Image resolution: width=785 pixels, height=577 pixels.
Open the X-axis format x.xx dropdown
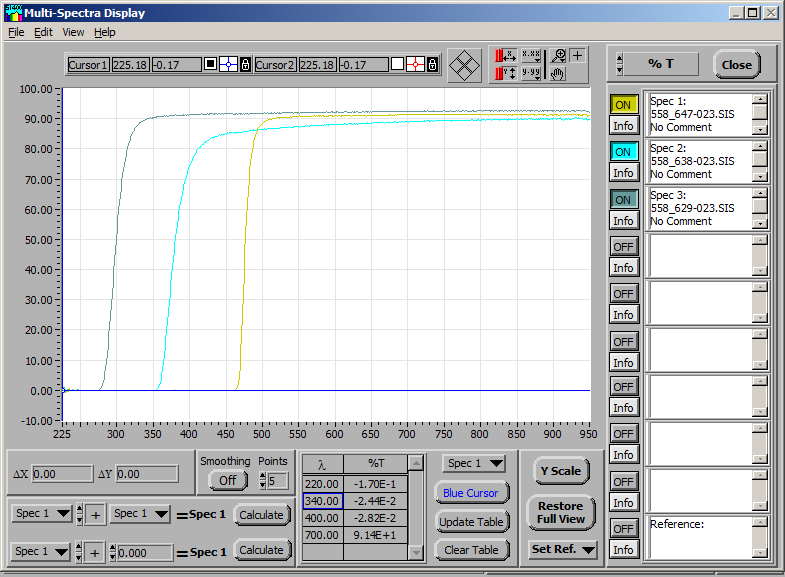[x=532, y=56]
